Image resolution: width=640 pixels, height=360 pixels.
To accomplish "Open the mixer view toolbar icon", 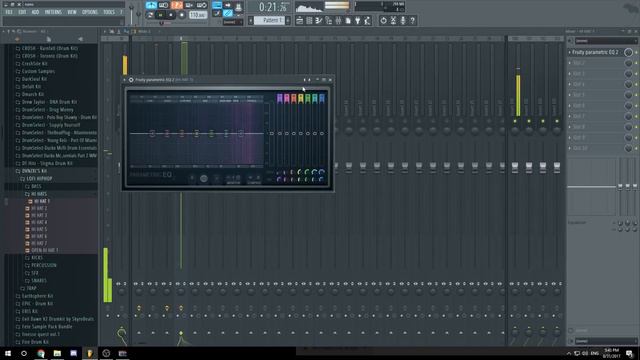I will click(338, 20).
